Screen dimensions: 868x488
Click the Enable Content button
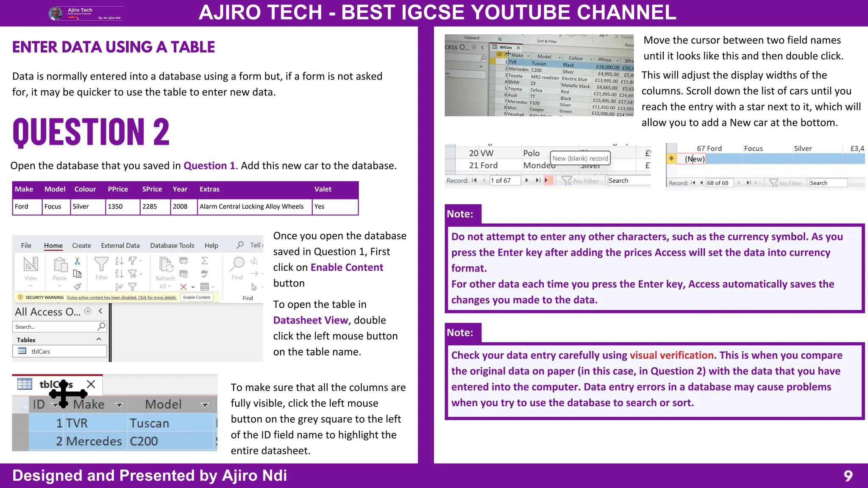point(197,297)
